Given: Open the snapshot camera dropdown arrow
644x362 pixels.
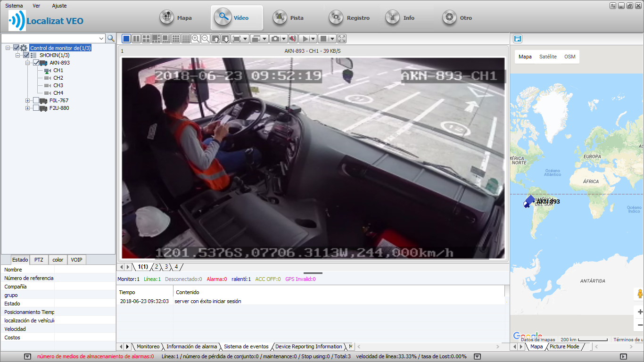Looking at the screenshot, I should [284, 39].
